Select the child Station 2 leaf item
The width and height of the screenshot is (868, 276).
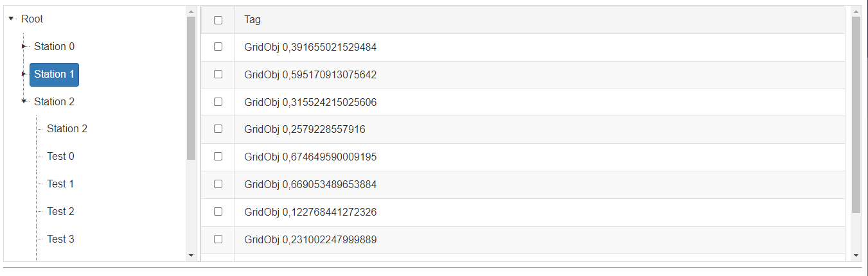pos(67,128)
